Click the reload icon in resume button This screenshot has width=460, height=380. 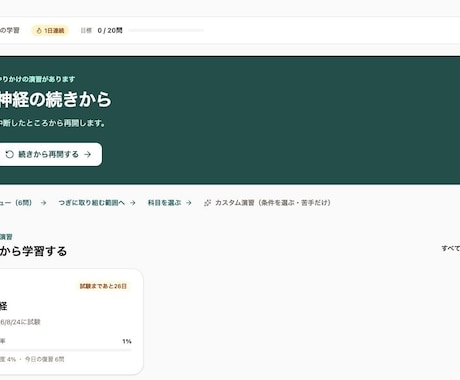point(10,154)
